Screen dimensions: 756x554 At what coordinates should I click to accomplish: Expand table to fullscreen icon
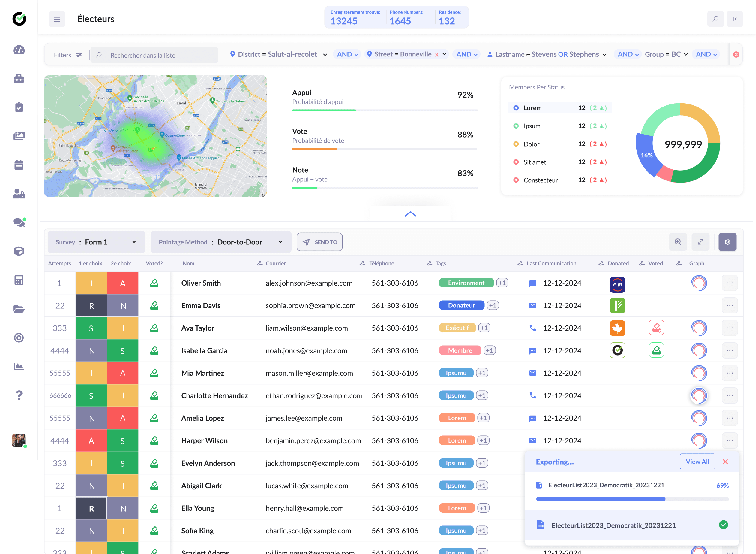701,242
